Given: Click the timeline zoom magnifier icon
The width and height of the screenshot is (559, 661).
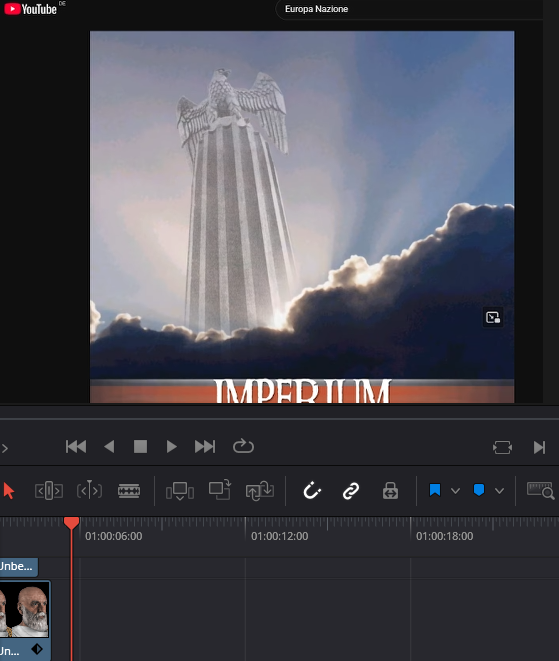Looking at the screenshot, I should point(541,491).
